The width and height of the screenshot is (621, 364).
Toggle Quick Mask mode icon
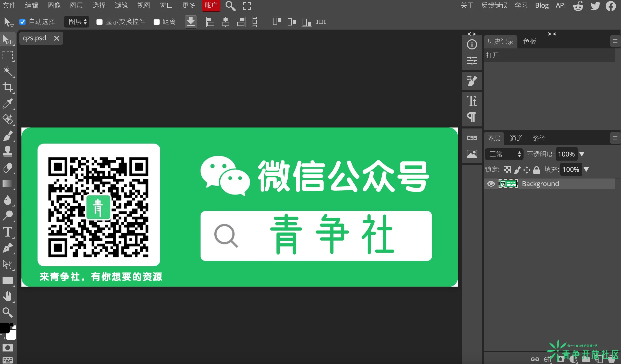click(x=7, y=348)
